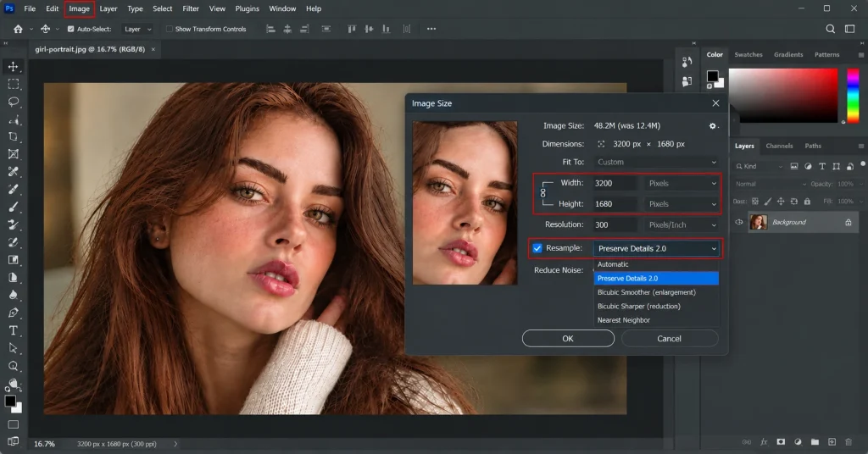Image resolution: width=868 pixels, height=454 pixels.
Task: Click OK in Image Size dialog
Action: click(568, 339)
